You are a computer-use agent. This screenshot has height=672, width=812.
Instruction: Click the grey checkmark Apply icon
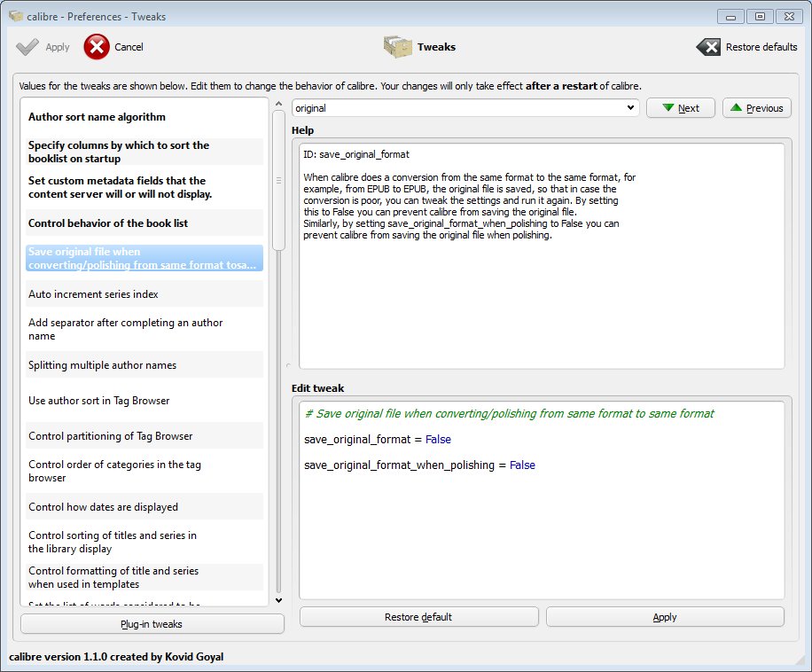(x=27, y=47)
